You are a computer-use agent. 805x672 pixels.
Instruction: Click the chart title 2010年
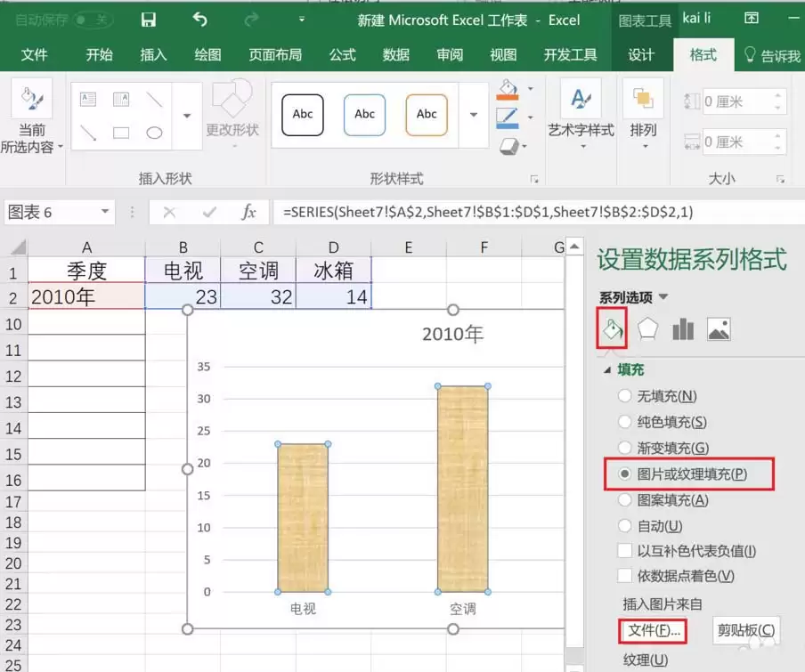[452, 334]
